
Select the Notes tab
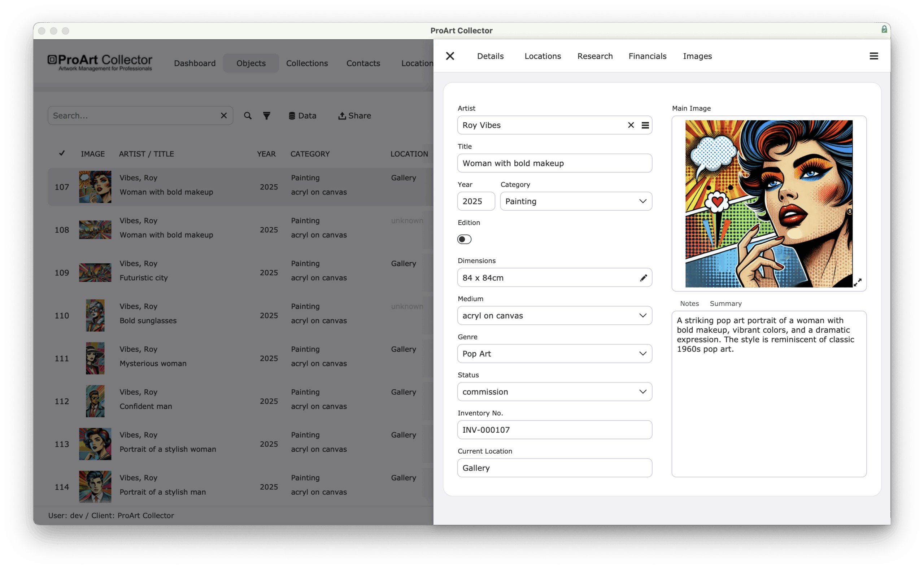pos(689,303)
